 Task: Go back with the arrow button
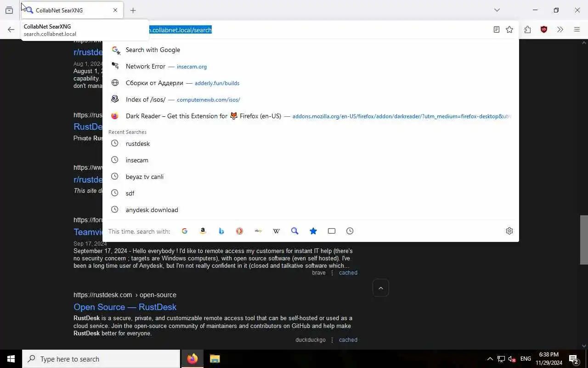[11, 29]
